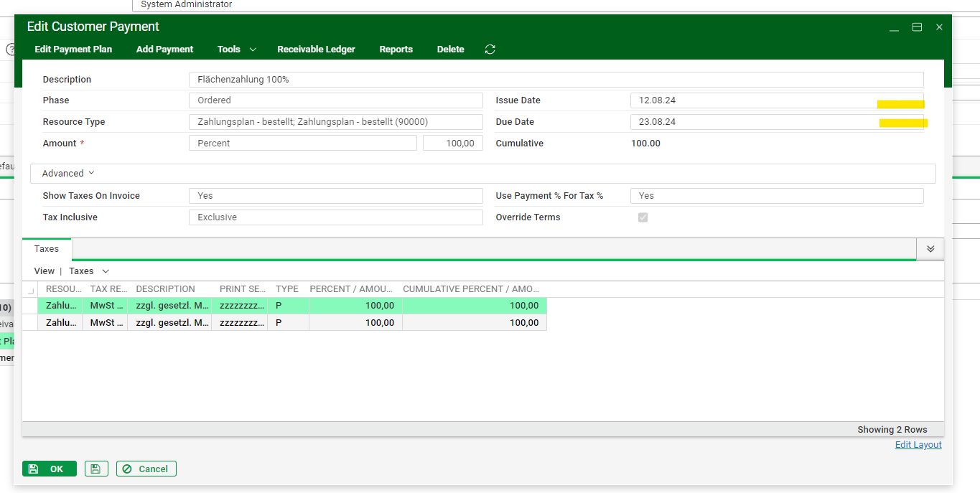
Task: Click the Cancel button
Action: (146, 469)
